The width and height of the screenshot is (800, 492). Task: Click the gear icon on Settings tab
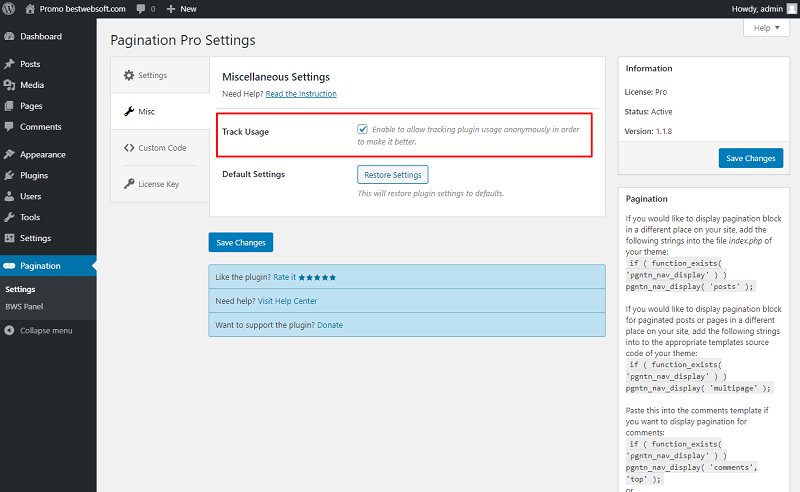[x=129, y=75]
